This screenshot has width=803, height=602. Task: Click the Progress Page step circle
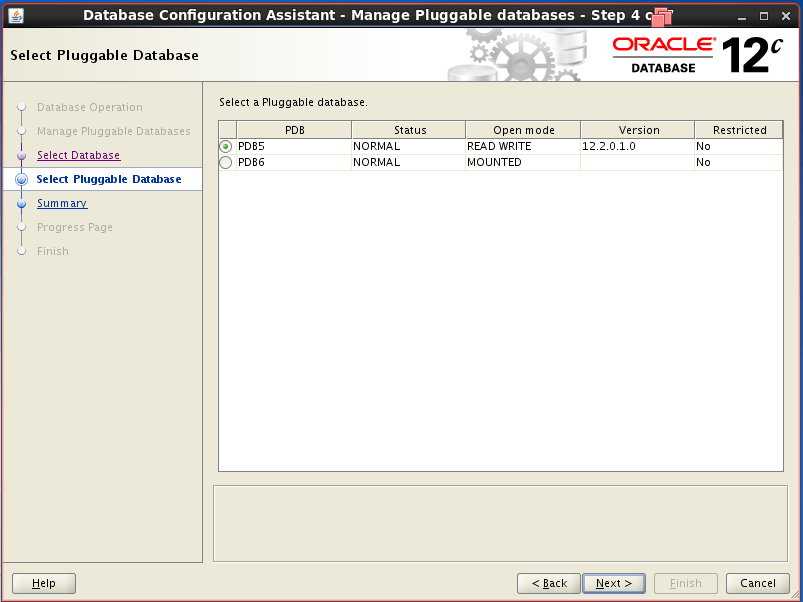pos(21,227)
